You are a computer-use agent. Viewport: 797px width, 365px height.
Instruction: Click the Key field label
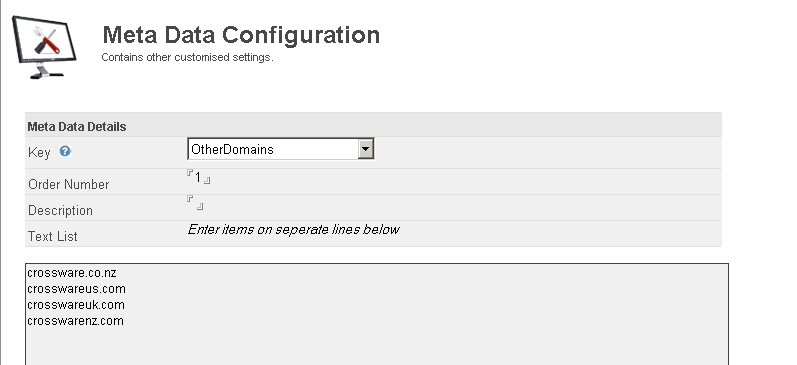coord(39,153)
